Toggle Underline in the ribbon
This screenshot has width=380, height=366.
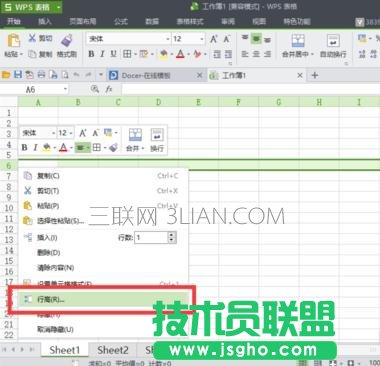113,54
